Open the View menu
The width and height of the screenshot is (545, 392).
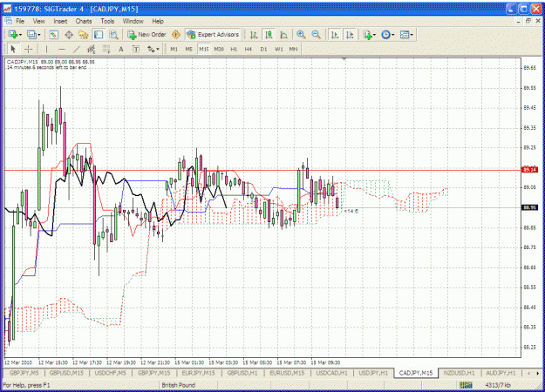pos(39,21)
